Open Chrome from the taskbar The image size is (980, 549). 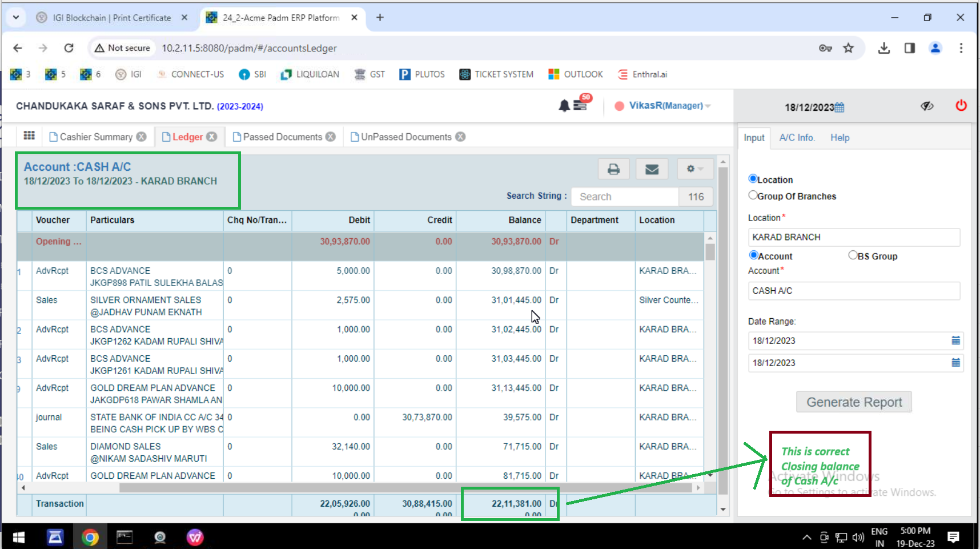click(x=90, y=537)
